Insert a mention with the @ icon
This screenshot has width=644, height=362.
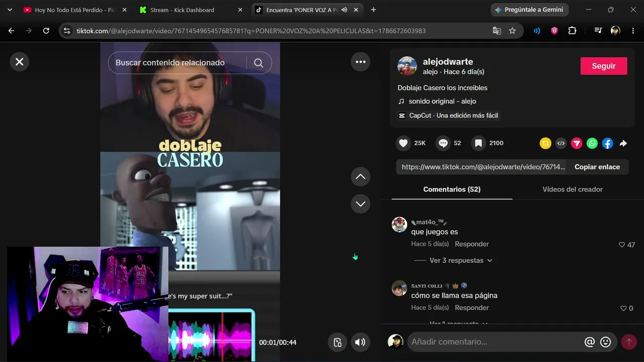tap(590, 342)
